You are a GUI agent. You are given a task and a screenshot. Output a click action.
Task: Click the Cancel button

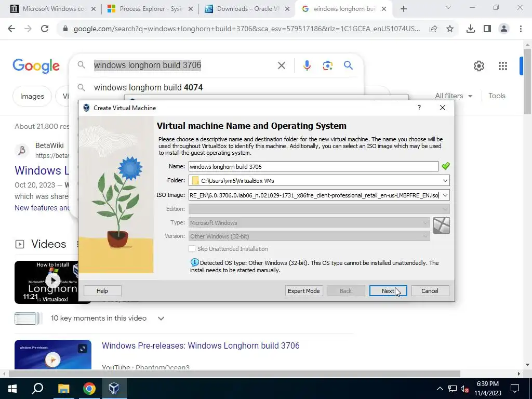tap(430, 291)
